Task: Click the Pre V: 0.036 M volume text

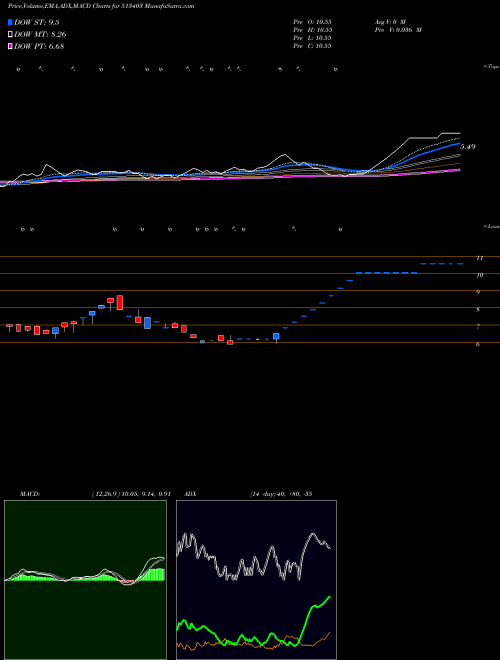Action: point(398,30)
